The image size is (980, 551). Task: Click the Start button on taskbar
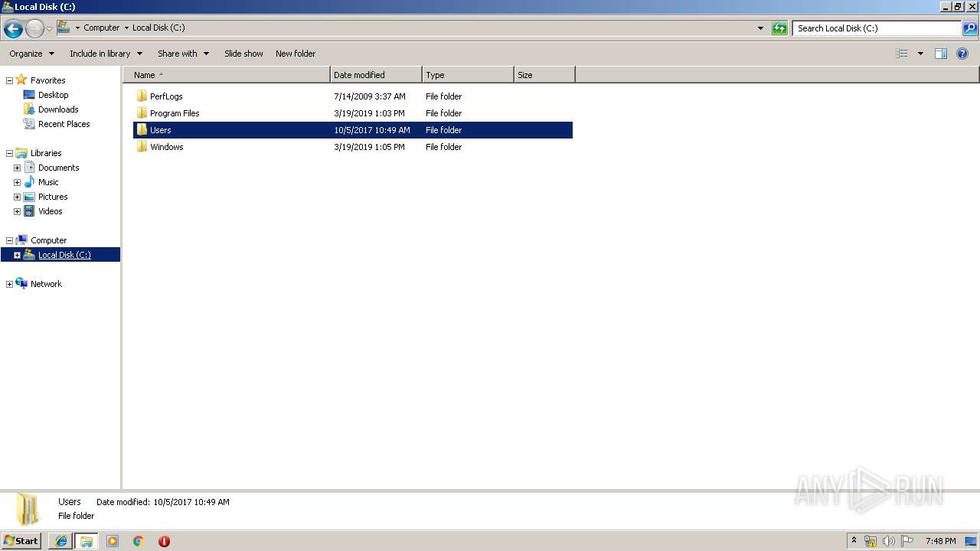coord(21,540)
